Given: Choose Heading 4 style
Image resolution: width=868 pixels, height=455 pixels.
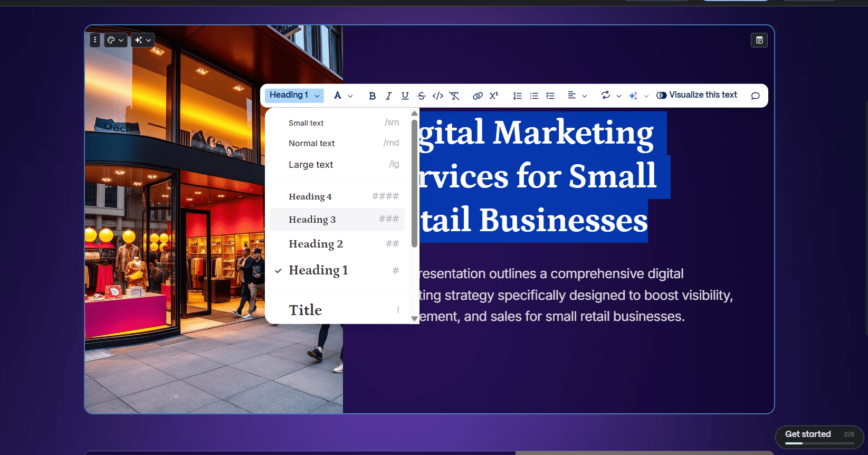Looking at the screenshot, I should point(337,196).
